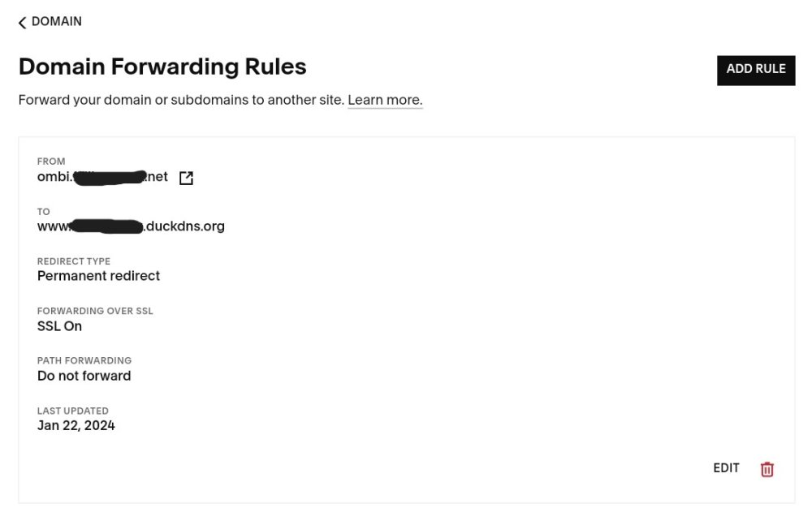The height and width of the screenshot is (521, 812).
Task: Click the Domain Forwarding Rules heading
Action: click(x=162, y=67)
